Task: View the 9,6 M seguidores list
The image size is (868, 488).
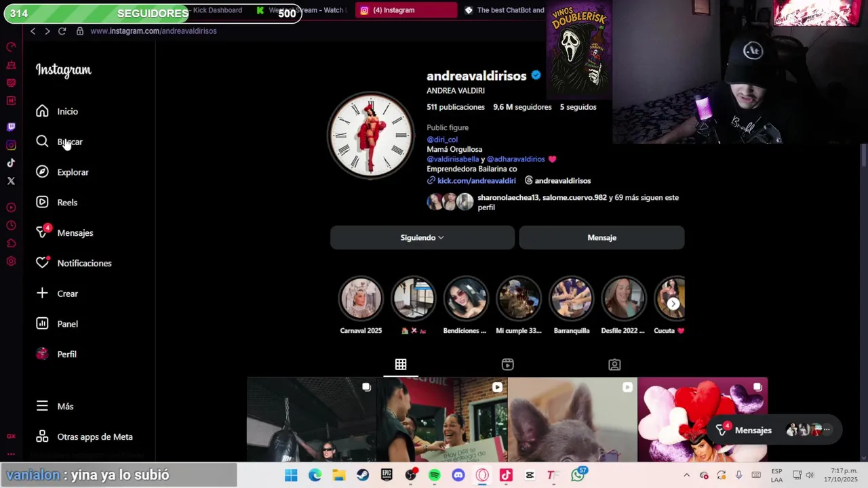Action: pos(522,107)
